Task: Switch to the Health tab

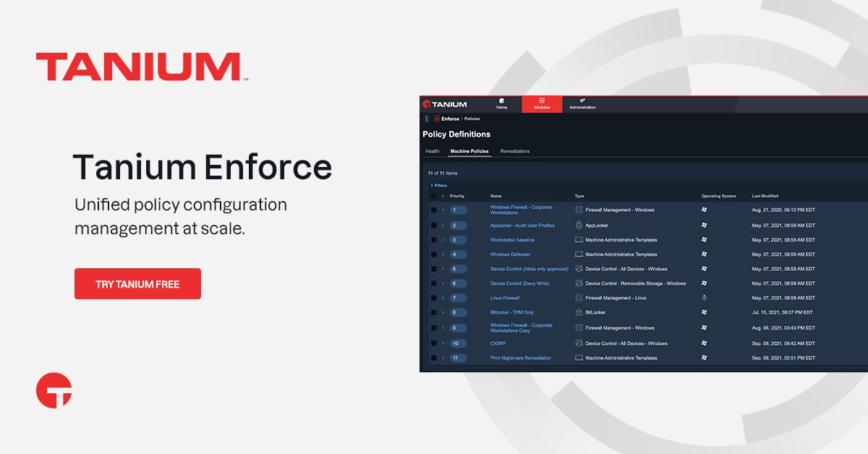Action: pyautogui.click(x=433, y=151)
